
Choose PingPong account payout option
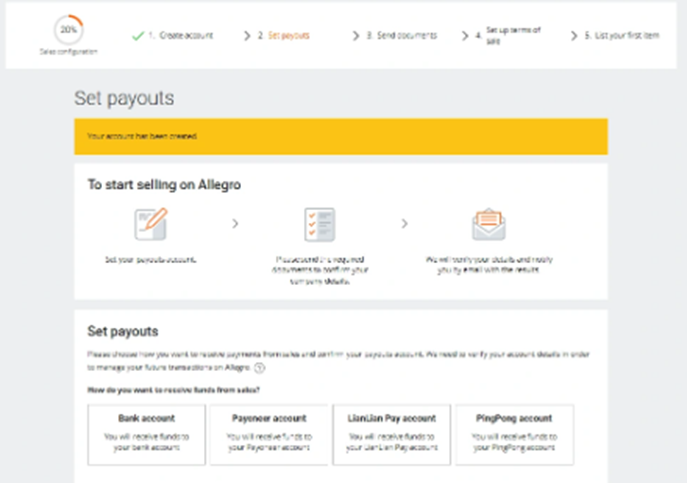pyautogui.click(x=514, y=434)
